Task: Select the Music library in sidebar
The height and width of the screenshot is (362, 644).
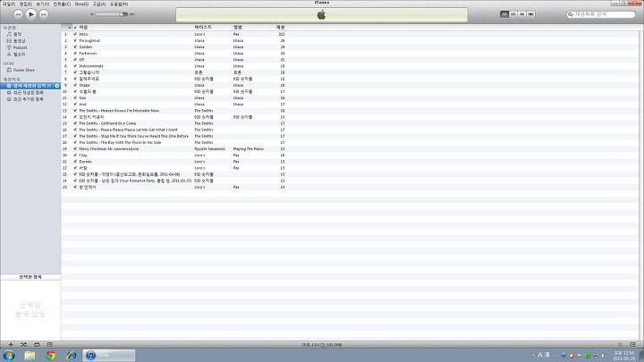Action: coord(17,35)
